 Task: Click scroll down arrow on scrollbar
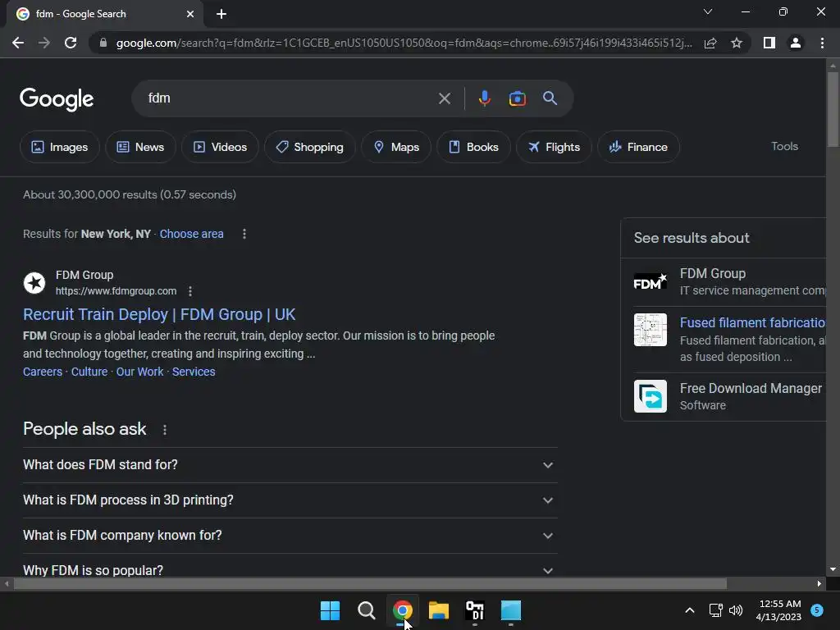833,570
